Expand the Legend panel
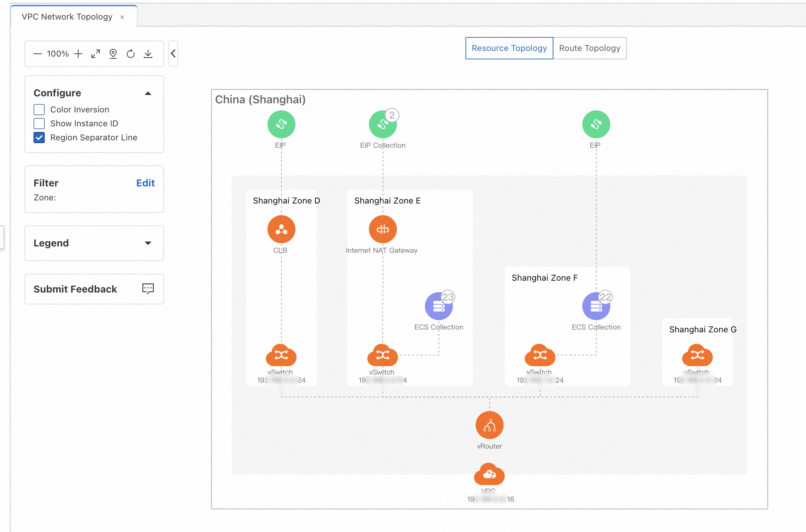 (148, 243)
